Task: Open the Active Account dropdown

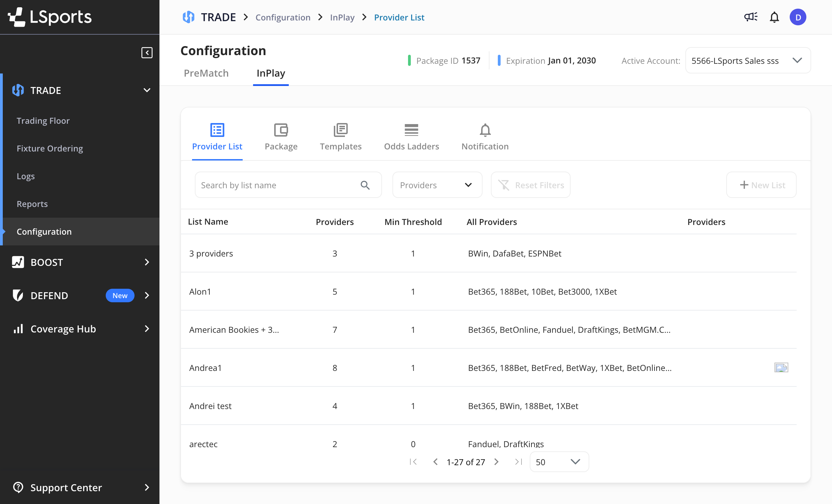Action: (748, 61)
